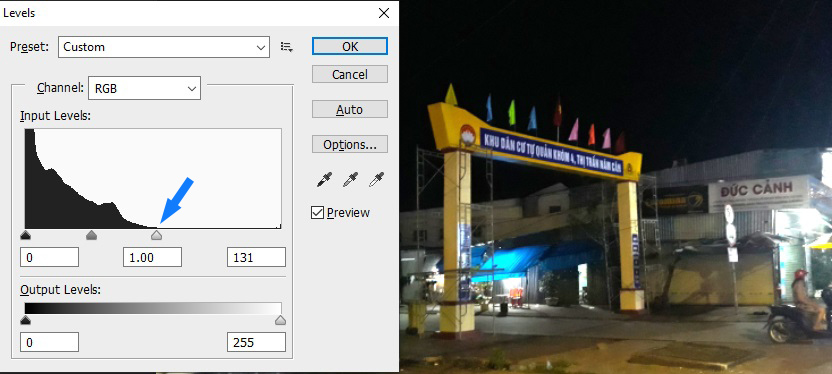The height and width of the screenshot is (374, 832).
Task: Select the white point eyedropper
Action: (376, 179)
